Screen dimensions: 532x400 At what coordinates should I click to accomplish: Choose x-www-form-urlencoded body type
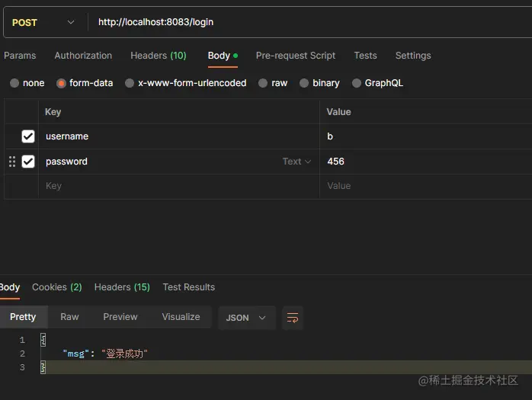point(130,83)
